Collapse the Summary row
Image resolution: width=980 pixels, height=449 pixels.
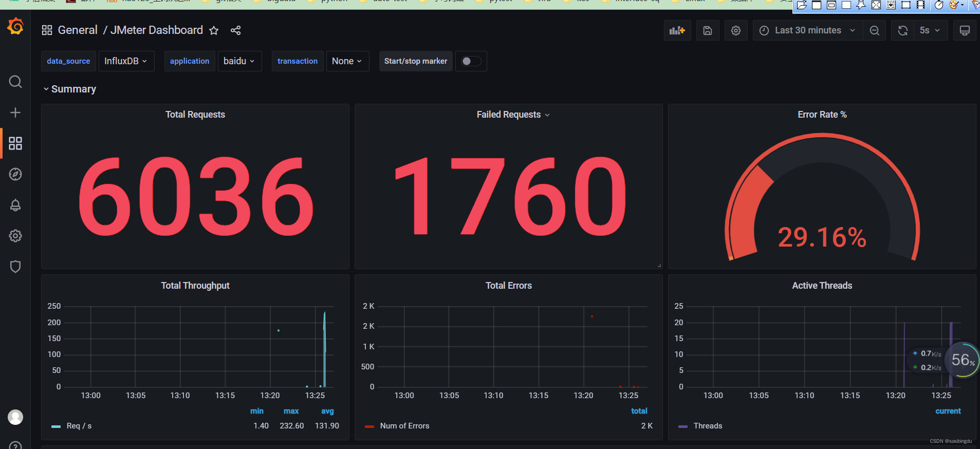[69, 89]
